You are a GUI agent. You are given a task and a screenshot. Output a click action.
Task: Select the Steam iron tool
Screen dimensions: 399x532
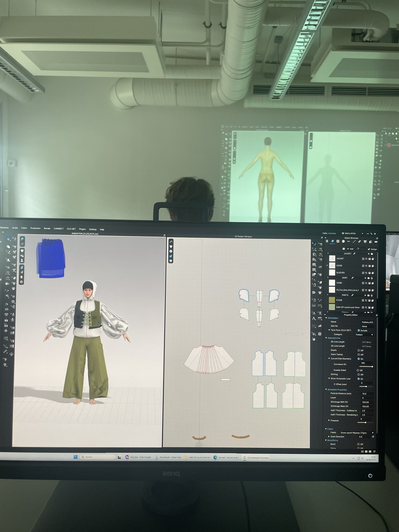(320, 267)
